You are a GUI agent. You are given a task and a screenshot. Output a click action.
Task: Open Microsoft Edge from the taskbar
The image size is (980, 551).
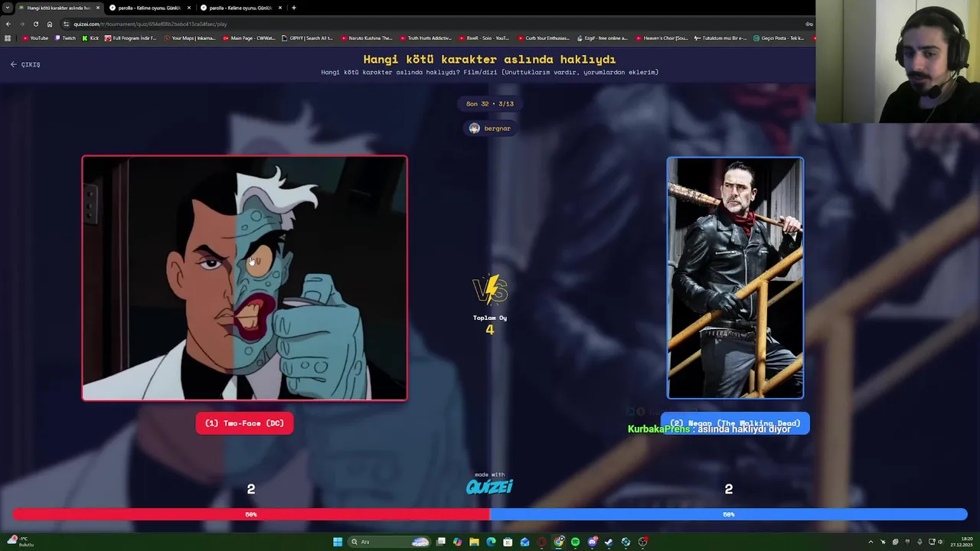tap(491, 542)
